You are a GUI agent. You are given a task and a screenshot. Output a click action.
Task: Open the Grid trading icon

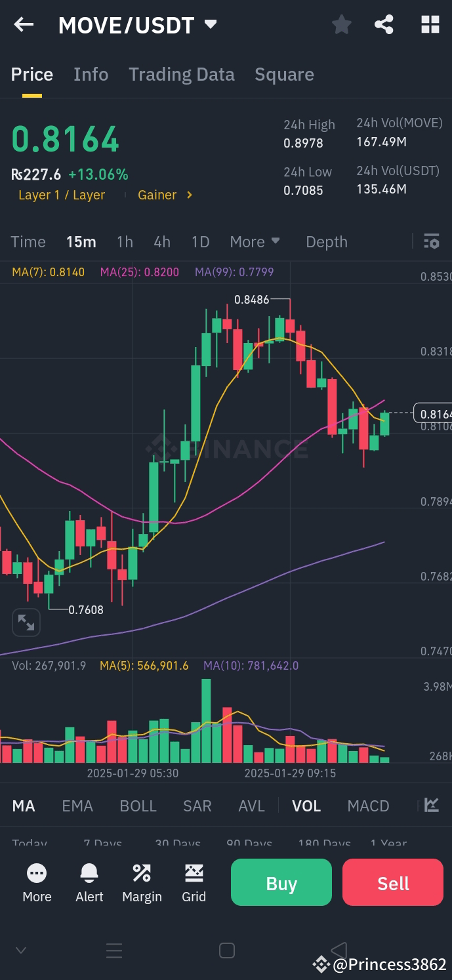coord(194,882)
